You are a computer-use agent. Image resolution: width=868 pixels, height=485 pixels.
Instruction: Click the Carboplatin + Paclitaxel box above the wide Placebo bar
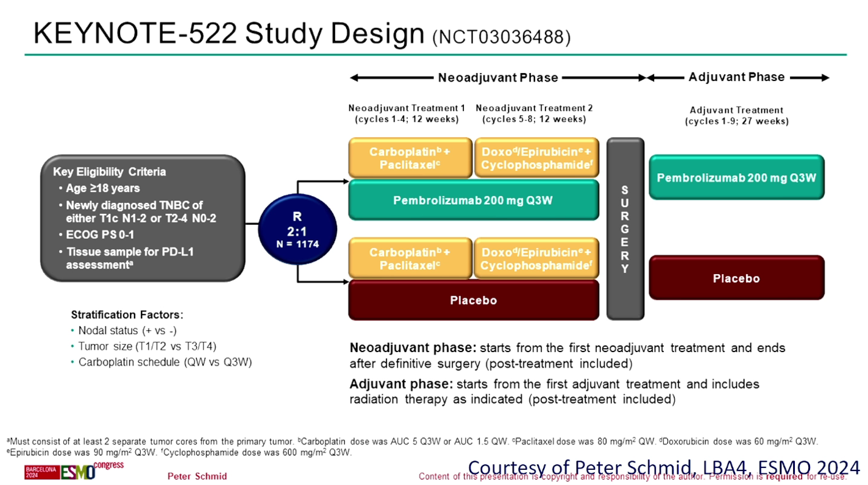coord(410,258)
